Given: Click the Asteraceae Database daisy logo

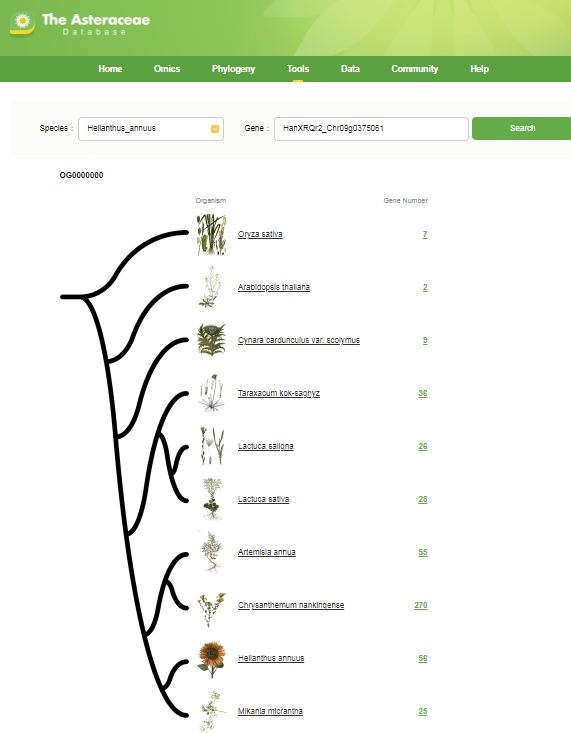Looking at the screenshot, I should click(22, 23).
